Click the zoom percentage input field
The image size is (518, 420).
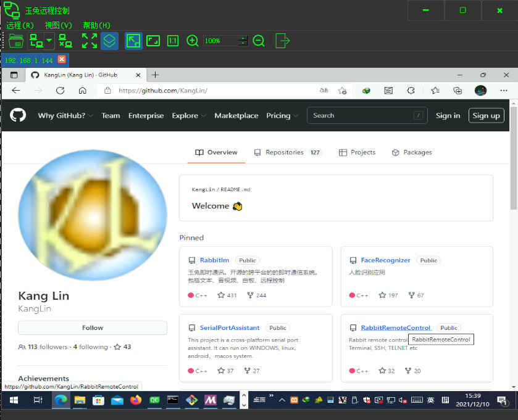[x=220, y=41]
